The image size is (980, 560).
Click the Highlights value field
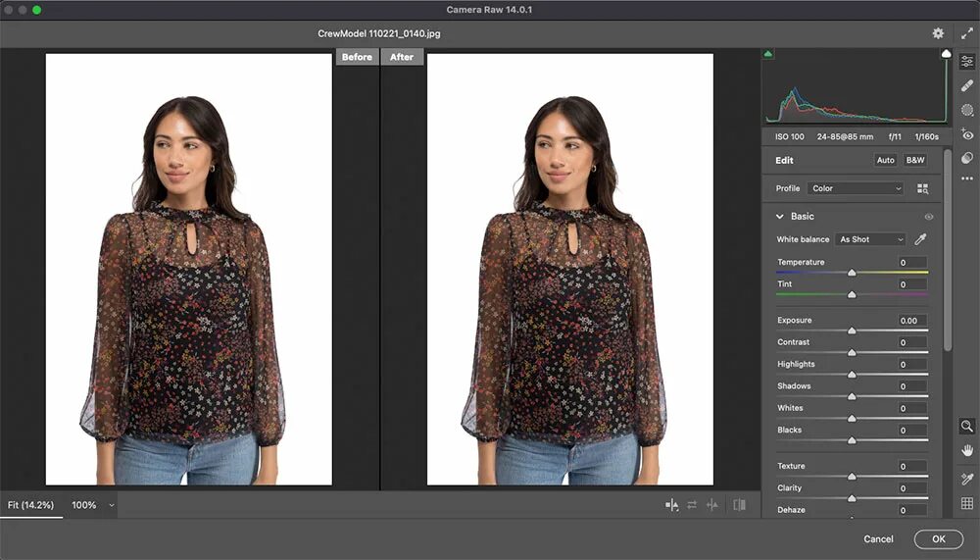pyautogui.click(x=911, y=364)
